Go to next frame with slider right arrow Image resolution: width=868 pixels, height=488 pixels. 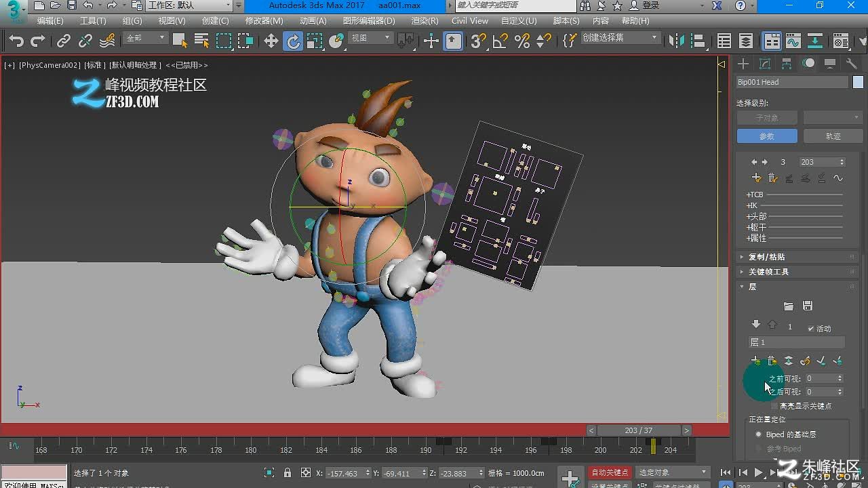click(686, 430)
